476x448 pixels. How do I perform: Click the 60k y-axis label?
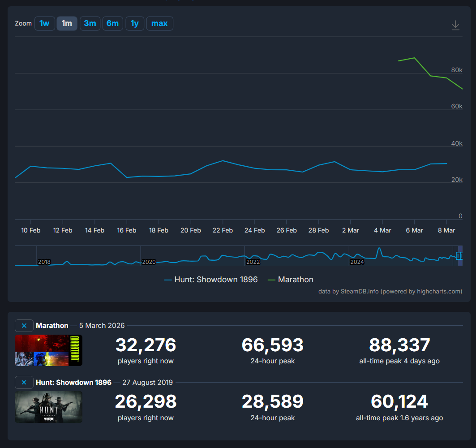(x=457, y=106)
